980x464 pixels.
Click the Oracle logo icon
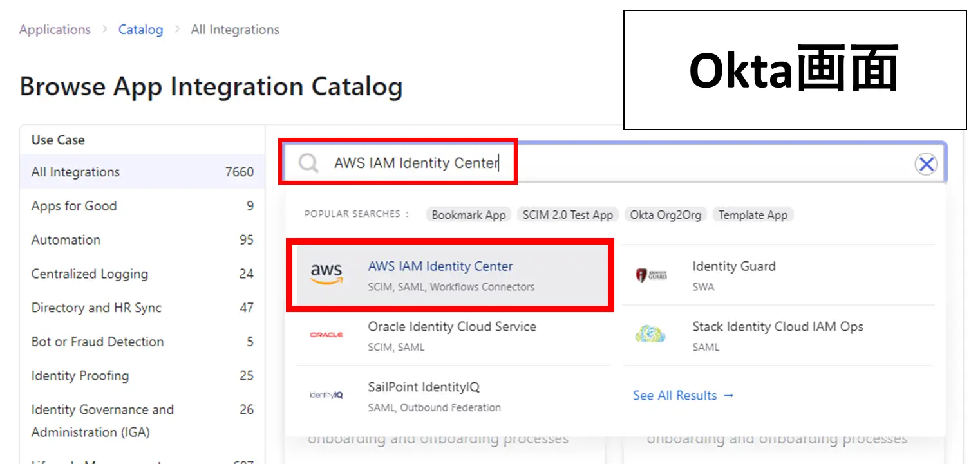click(326, 335)
